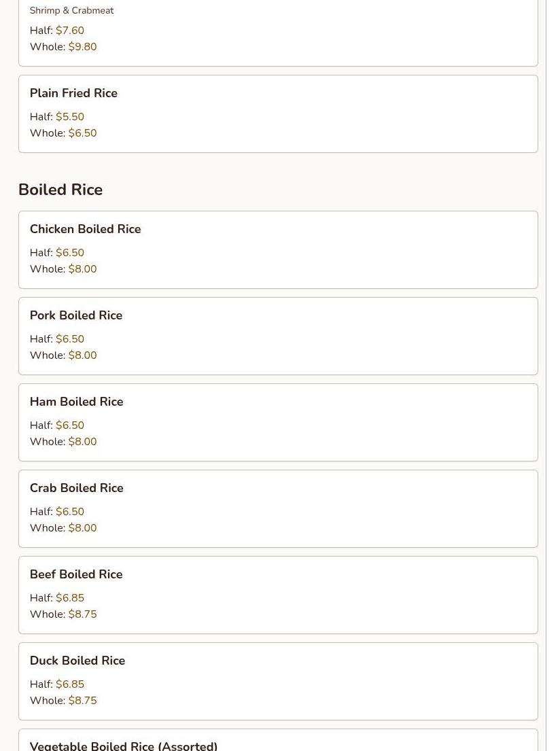
Task: Select Vegetable Boiled Rice (Assorted) item
Action: click(124, 746)
